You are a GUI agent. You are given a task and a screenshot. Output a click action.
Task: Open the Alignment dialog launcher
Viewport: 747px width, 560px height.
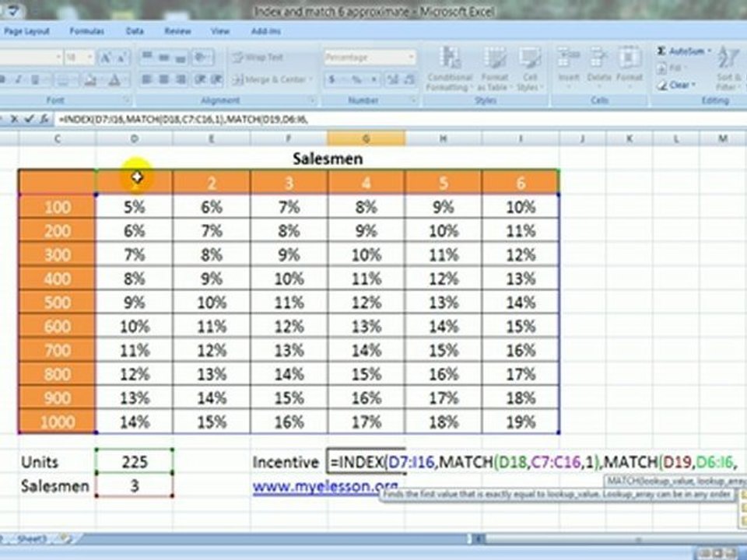click(313, 100)
